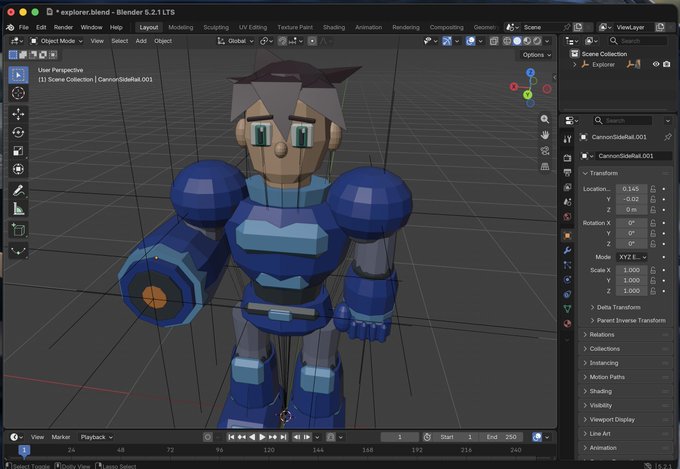
Task: Open the Render properties tab
Action: (567, 158)
